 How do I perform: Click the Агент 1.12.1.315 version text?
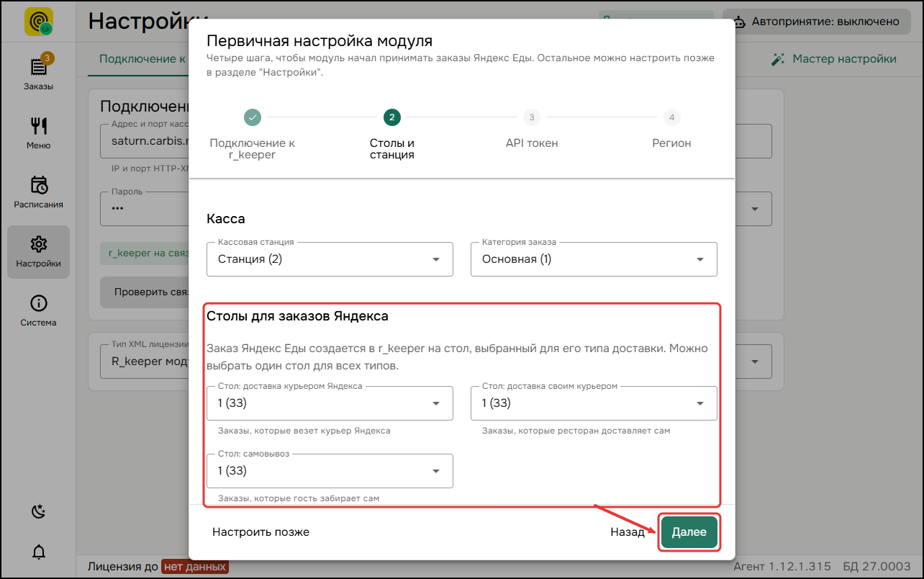click(x=782, y=567)
